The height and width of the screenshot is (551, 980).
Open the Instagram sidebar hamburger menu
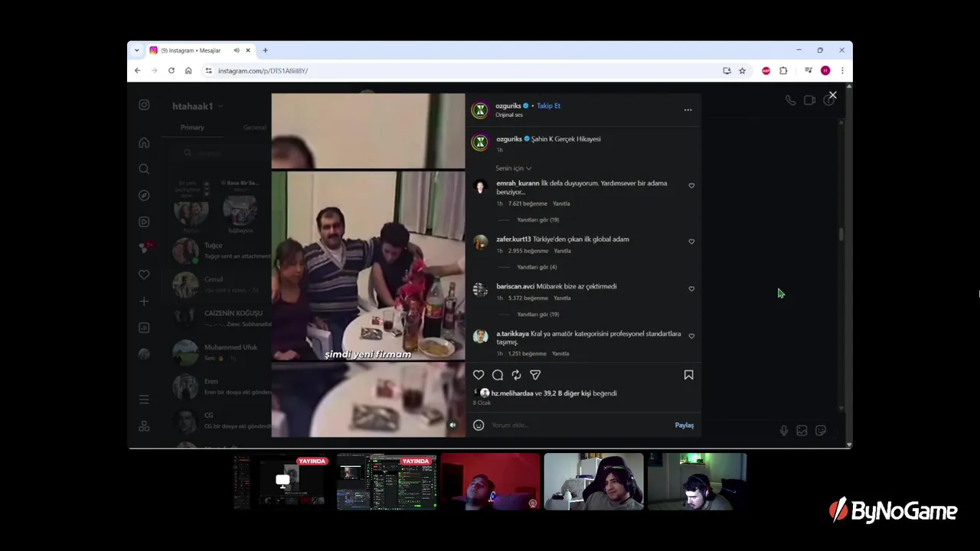click(144, 399)
